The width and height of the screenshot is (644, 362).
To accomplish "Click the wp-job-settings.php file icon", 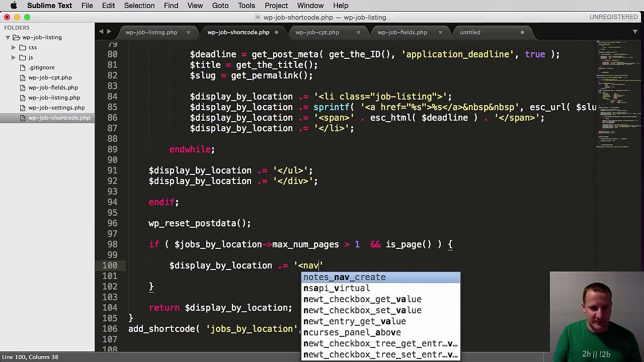I will [x=22, y=108].
